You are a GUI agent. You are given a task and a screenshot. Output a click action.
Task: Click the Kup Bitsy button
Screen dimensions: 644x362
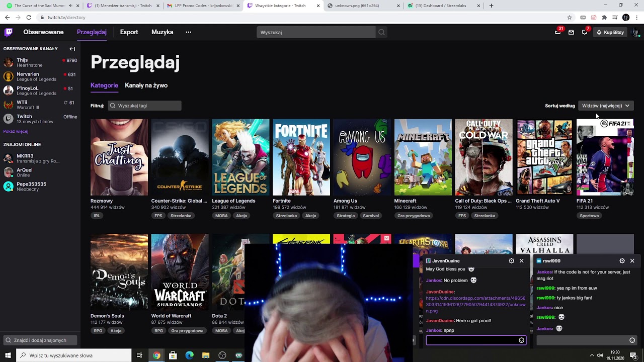pos(610,32)
